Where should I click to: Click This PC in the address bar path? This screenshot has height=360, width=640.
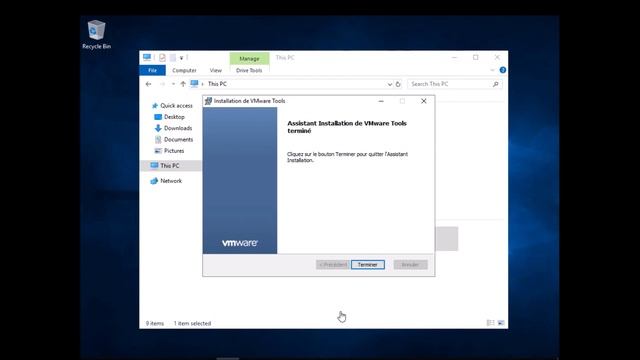click(217, 84)
